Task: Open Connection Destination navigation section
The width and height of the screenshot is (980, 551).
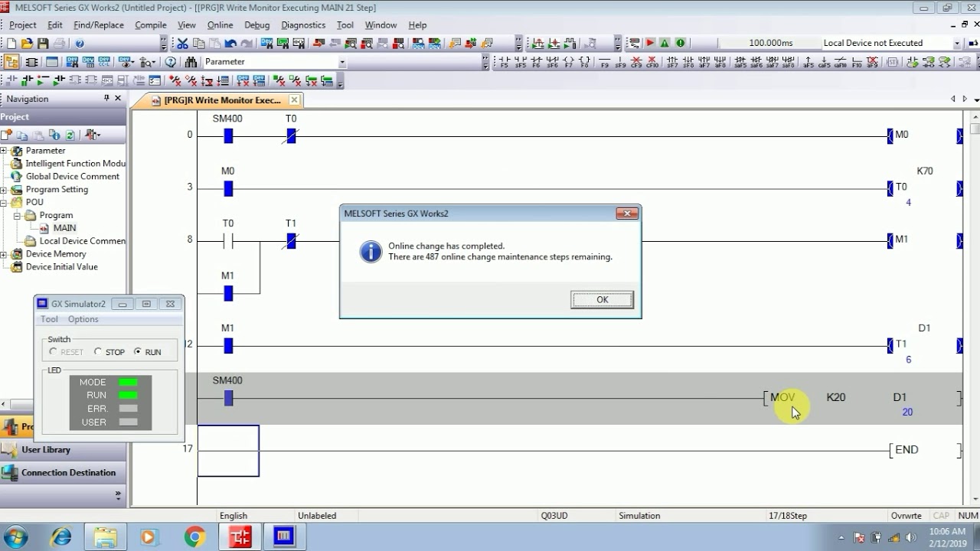Action: [63, 473]
